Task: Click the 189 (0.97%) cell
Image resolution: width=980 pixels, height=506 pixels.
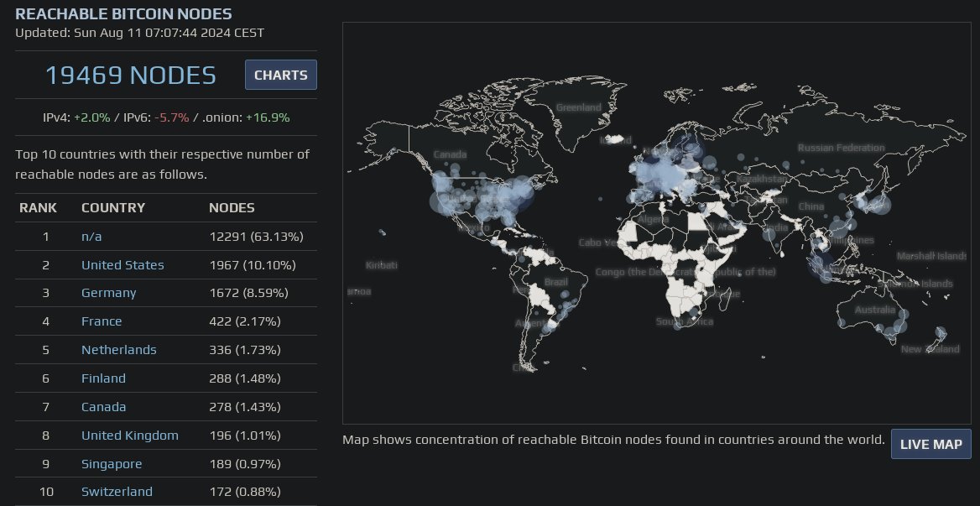Action: (x=245, y=464)
